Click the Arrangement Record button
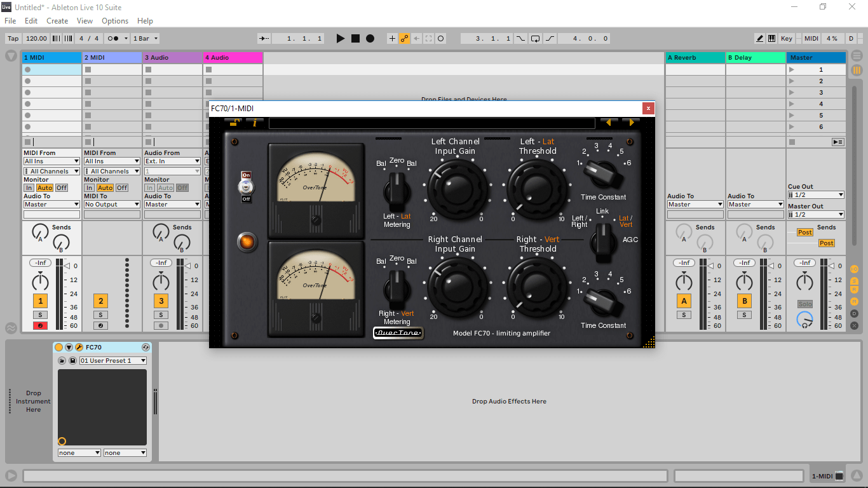This screenshot has width=868, height=488. (370, 39)
